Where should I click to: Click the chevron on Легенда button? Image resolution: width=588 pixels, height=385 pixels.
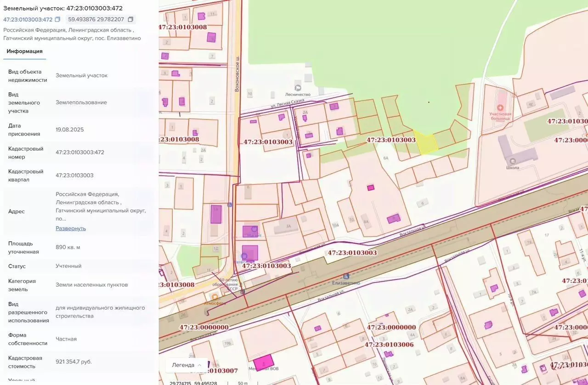pyautogui.click(x=199, y=365)
